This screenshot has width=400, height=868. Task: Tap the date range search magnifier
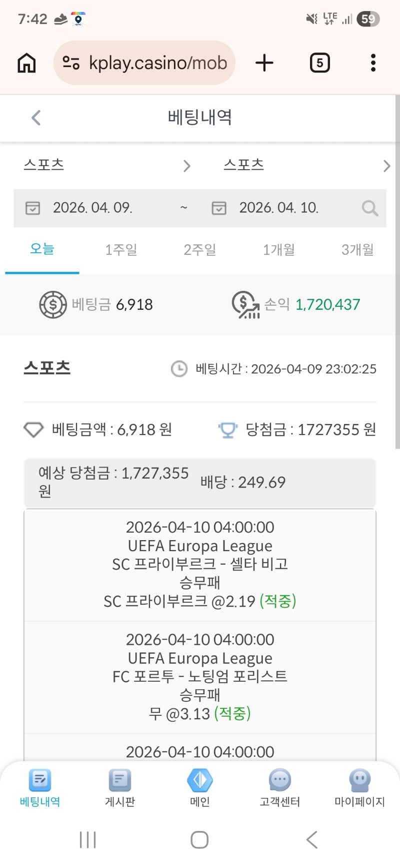pyautogui.click(x=369, y=208)
